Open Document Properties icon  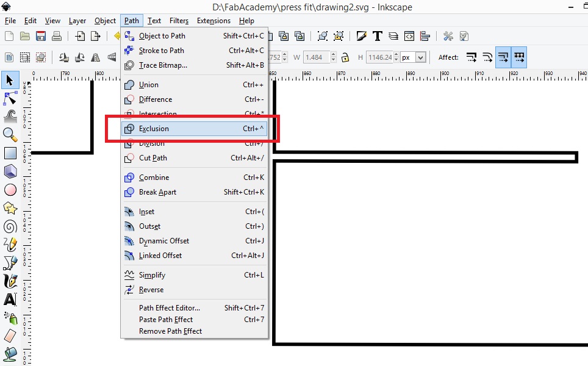coord(464,36)
